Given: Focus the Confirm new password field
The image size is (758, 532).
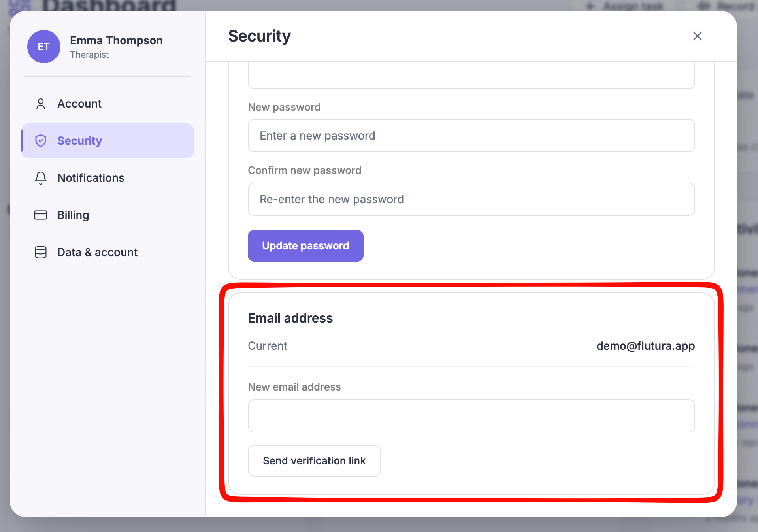Looking at the screenshot, I should tap(471, 199).
